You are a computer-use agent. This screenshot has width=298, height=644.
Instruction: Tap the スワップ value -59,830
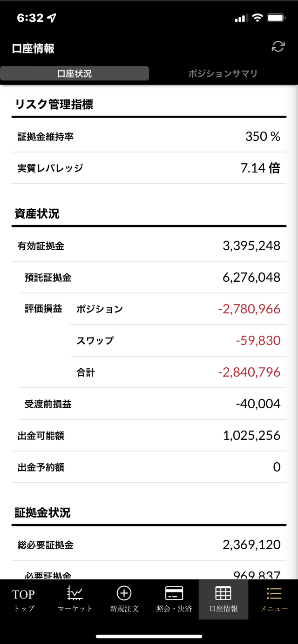pos(258,341)
